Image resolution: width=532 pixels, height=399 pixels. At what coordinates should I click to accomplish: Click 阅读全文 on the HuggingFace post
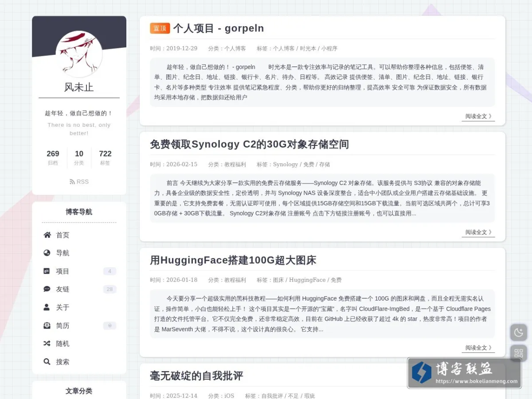[x=478, y=348]
